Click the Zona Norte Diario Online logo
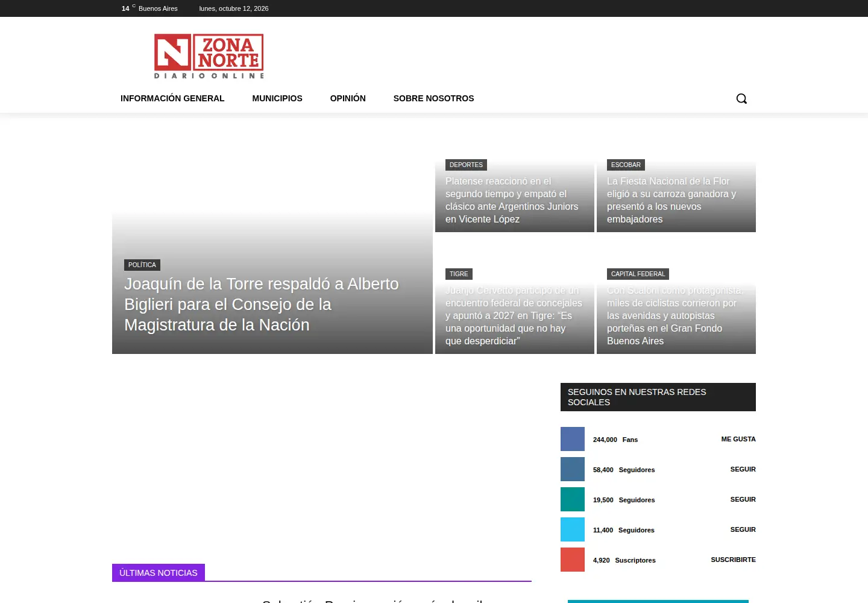Viewport: 868px width, 603px height. pos(209,56)
